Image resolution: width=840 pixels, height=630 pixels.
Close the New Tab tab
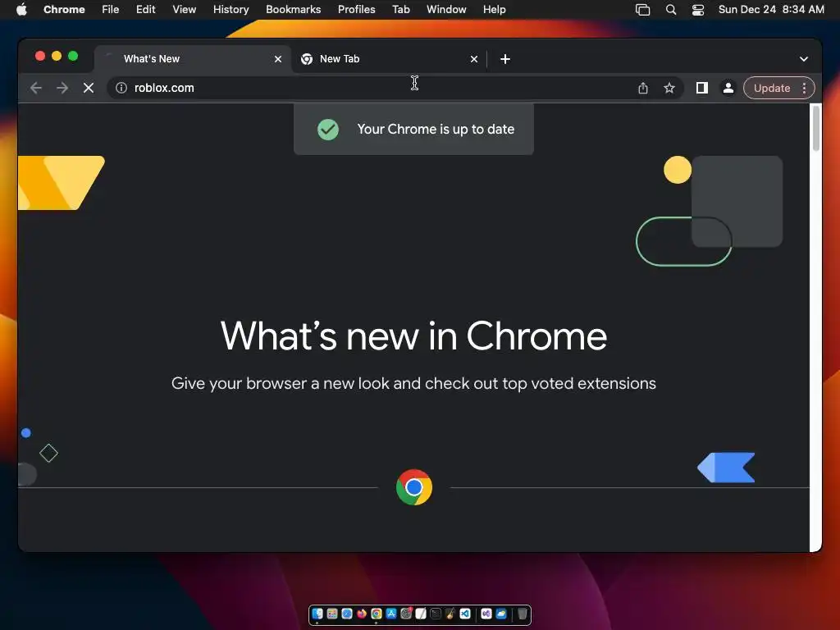click(474, 59)
